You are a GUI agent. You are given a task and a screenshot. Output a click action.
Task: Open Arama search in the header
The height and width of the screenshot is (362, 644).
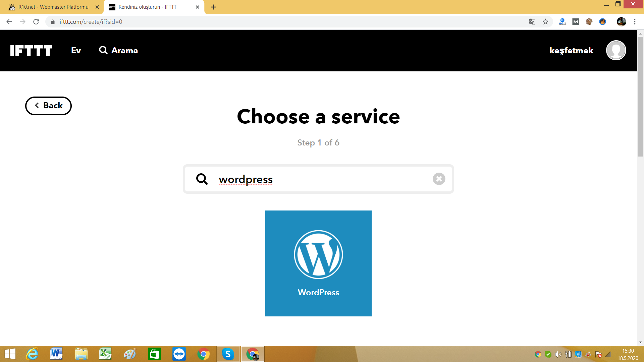point(118,50)
